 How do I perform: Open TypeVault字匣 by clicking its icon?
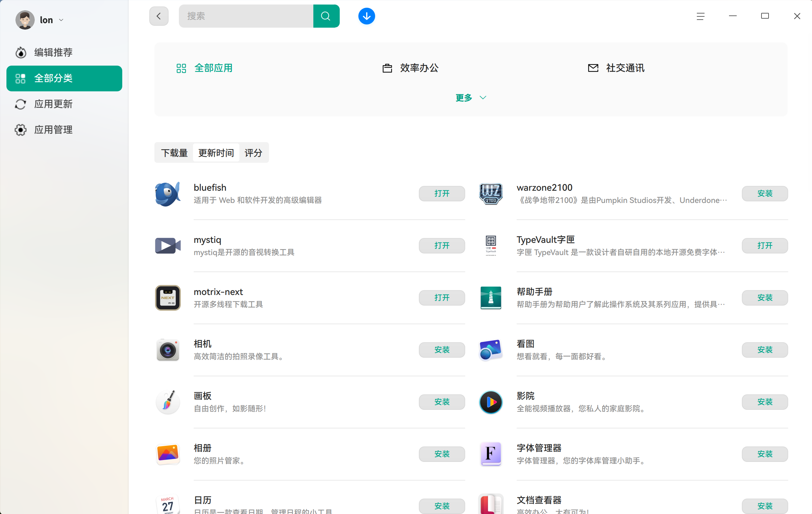pyautogui.click(x=491, y=246)
